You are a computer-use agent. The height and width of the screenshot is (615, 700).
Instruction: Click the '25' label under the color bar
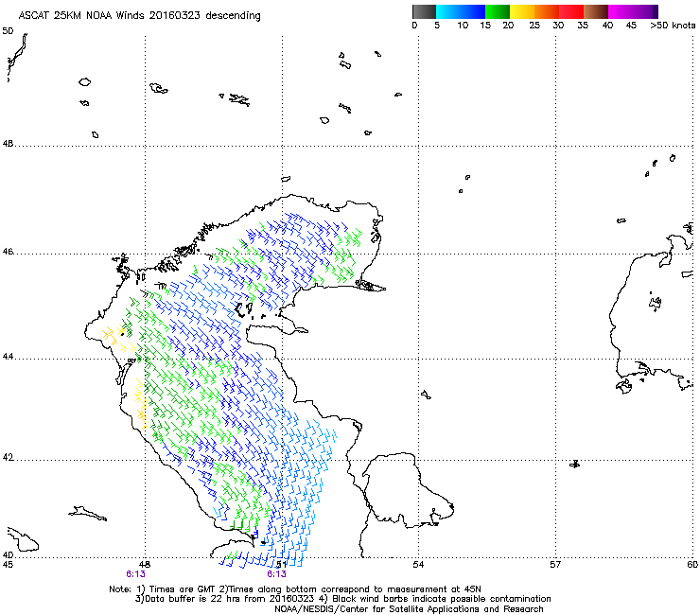click(x=534, y=26)
